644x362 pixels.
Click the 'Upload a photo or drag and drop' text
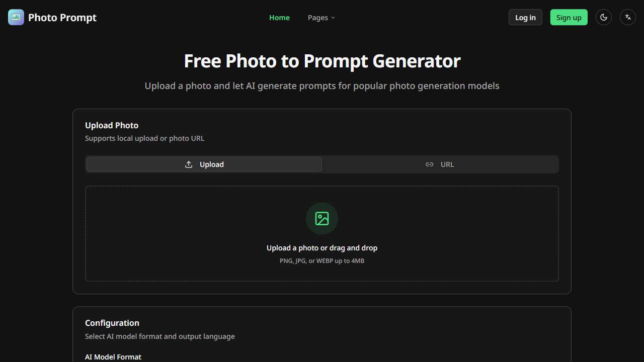[322, 247]
